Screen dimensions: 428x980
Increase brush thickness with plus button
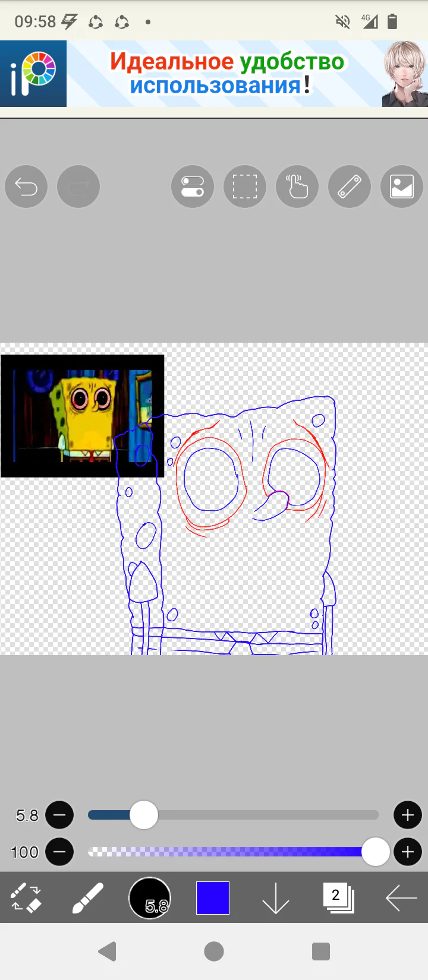point(408,815)
